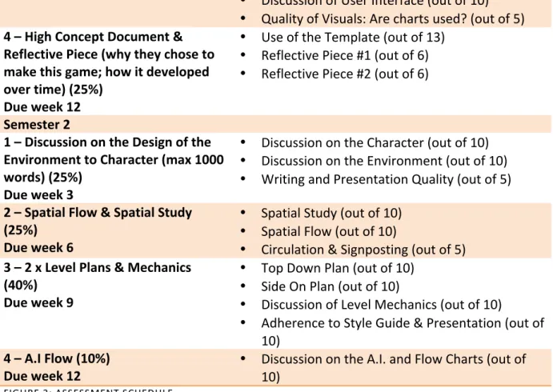Click 'Spatial Flow (out of 10)' bullet
This screenshot has height=392, width=553.
(x=329, y=232)
